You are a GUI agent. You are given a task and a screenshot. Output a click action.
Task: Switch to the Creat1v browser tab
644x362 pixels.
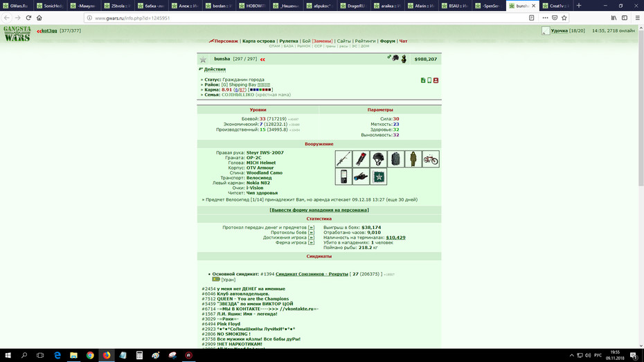click(555, 6)
